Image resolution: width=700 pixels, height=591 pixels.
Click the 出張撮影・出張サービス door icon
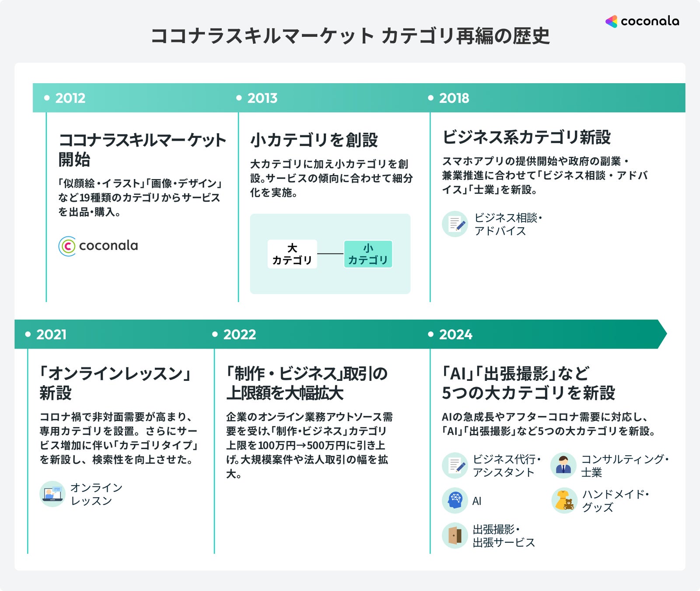455,535
